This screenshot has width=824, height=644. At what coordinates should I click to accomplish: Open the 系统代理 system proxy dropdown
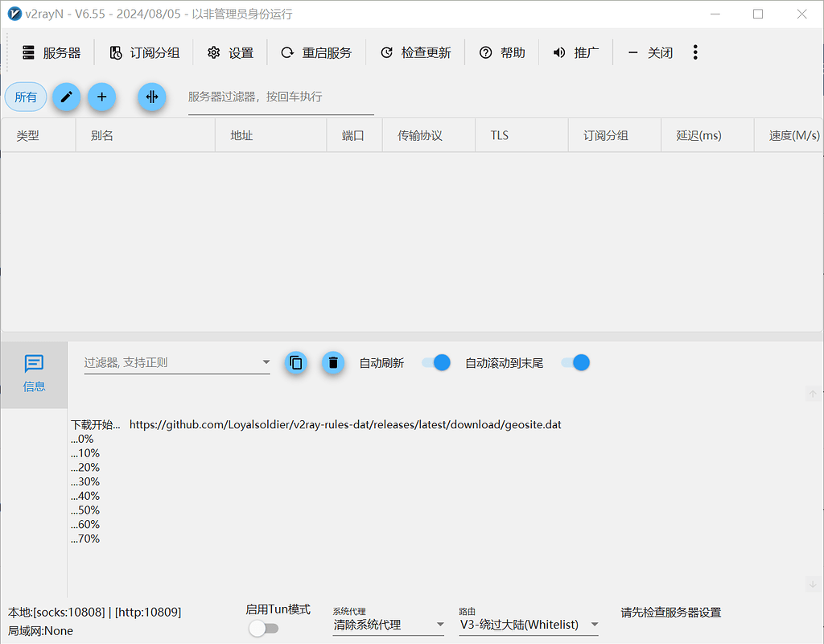[389, 625]
